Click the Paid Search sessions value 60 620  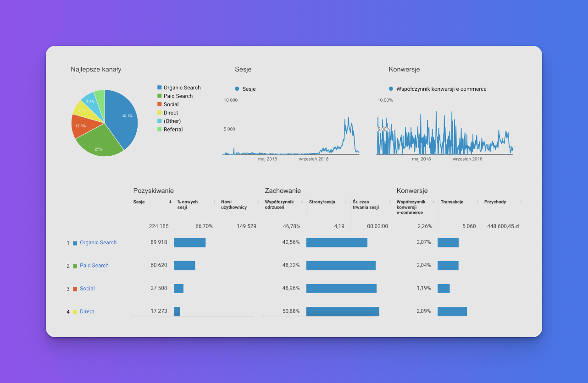(159, 266)
